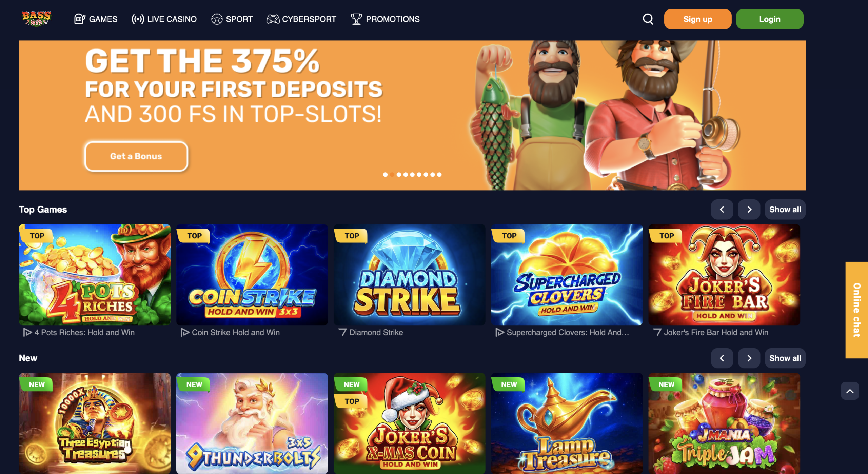Click provider icon beside Supercharged Clovers title
This screenshot has width=868, height=474.
[500, 332]
